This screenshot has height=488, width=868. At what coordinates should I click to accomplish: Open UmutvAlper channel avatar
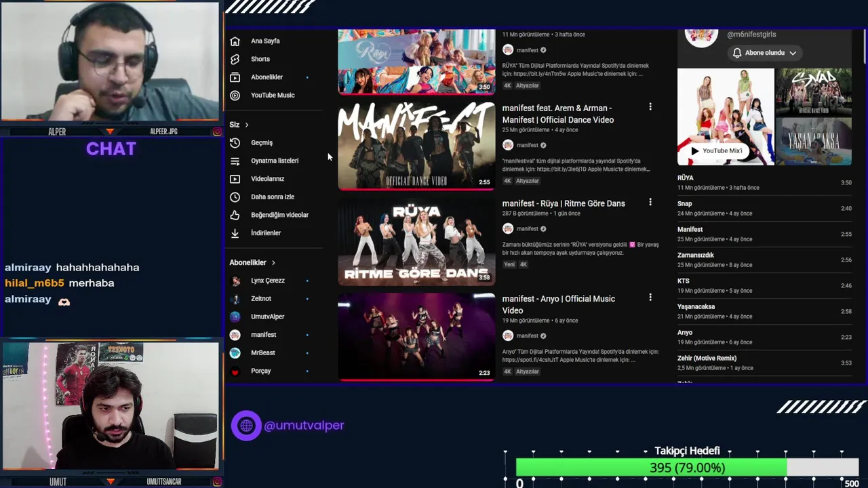[x=235, y=317]
